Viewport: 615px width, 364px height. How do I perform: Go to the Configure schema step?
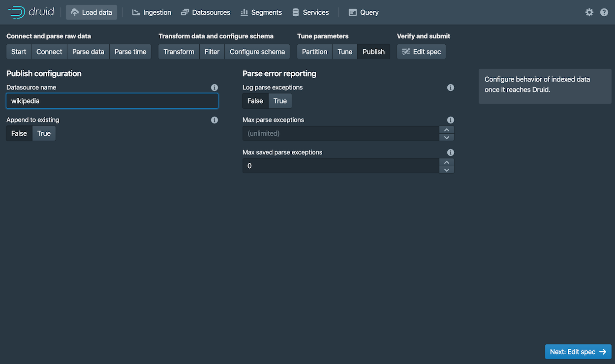(x=257, y=51)
